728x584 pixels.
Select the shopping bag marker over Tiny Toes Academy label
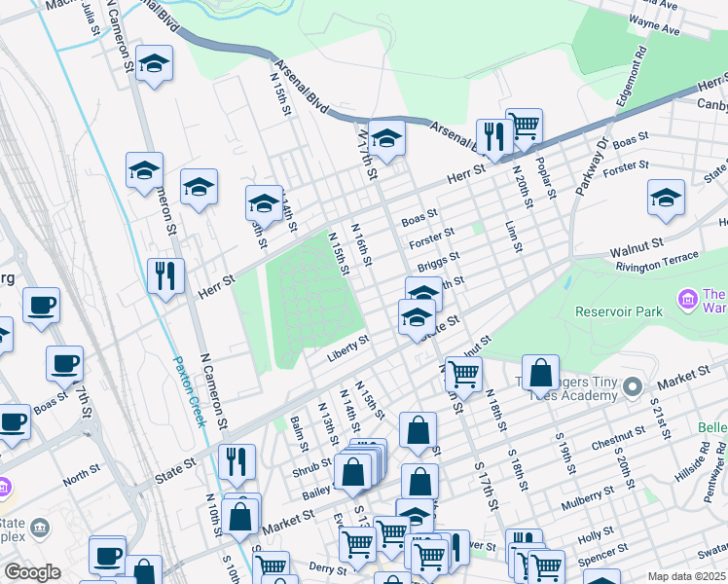pos(540,375)
